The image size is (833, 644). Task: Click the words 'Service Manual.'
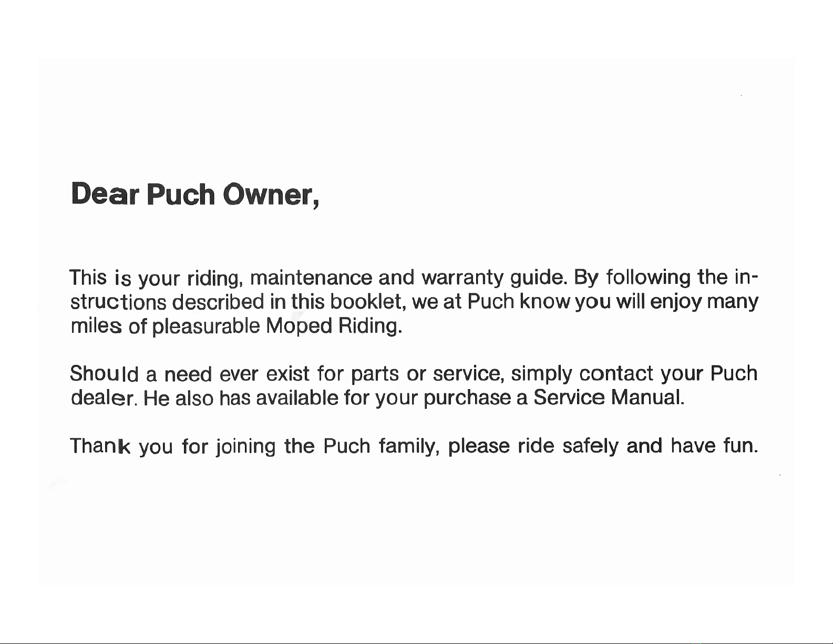[609, 397]
